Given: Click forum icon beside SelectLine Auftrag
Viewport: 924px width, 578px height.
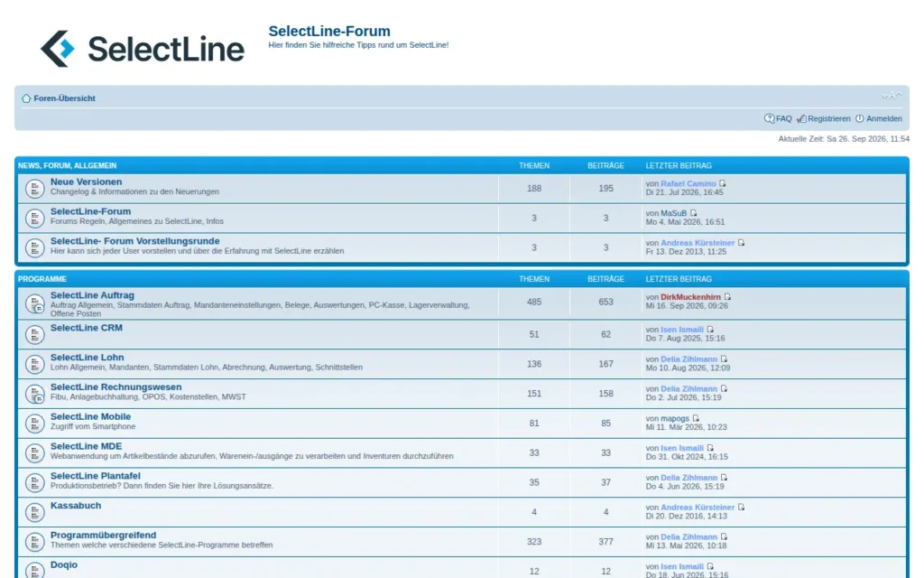Looking at the screenshot, I should pos(35,303).
